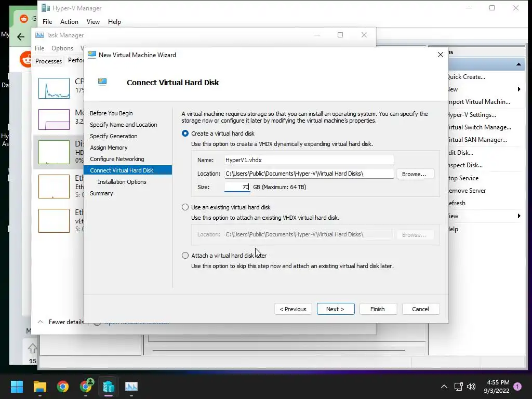This screenshot has height=399, width=532.
Task: Click Browse next to new disk Location
Action: point(415,174)
